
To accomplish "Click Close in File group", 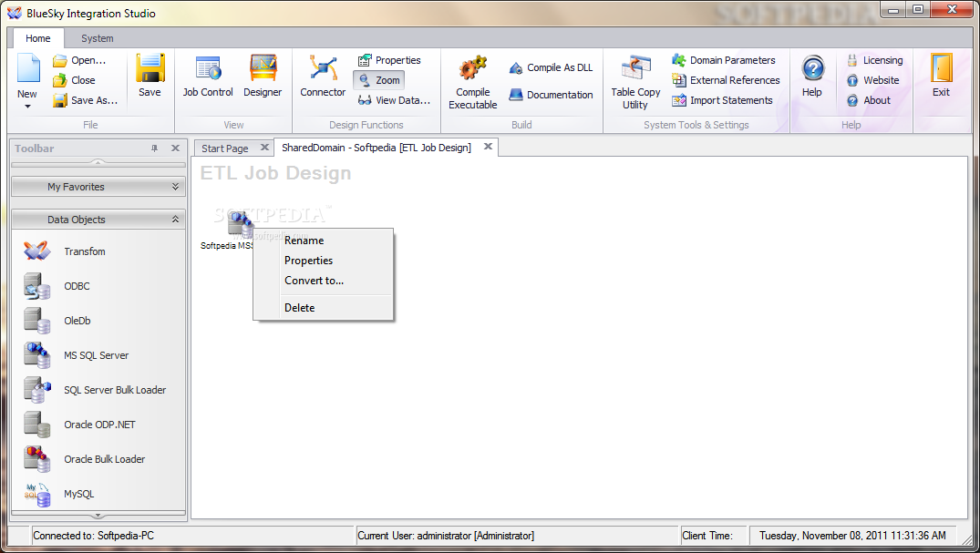I will (x=74, y=80).
